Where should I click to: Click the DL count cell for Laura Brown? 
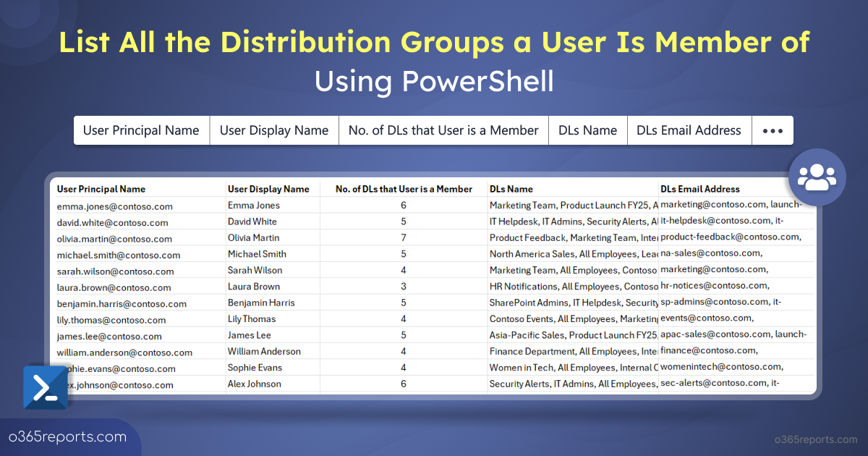point(403,287)
